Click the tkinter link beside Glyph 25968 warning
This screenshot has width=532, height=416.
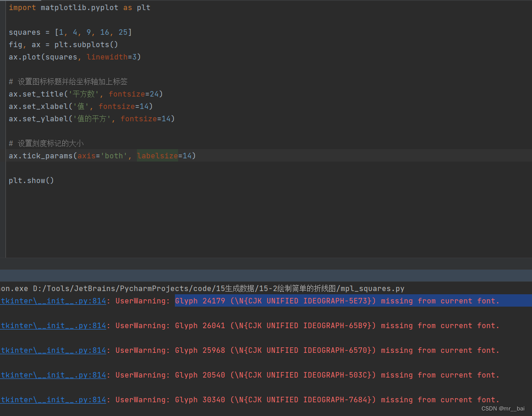point(53,350)
